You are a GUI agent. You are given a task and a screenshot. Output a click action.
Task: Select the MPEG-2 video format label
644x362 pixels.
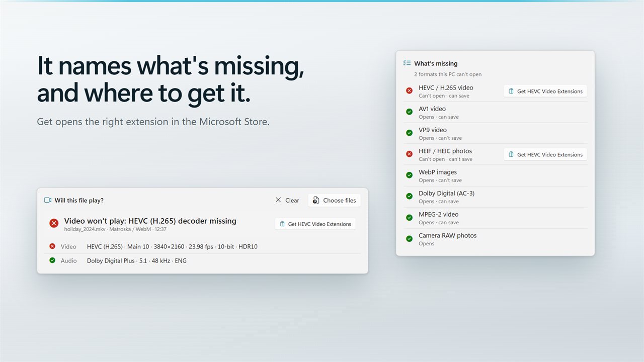tap(439, 214)
